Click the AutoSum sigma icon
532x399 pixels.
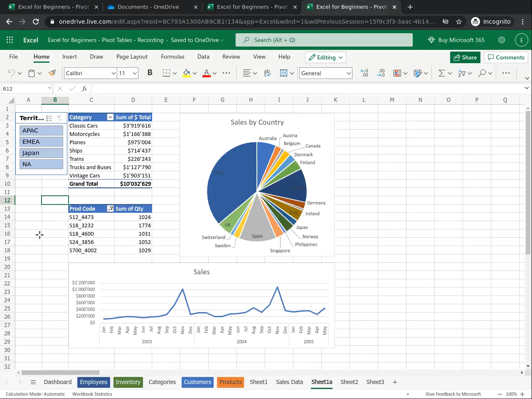442,73
